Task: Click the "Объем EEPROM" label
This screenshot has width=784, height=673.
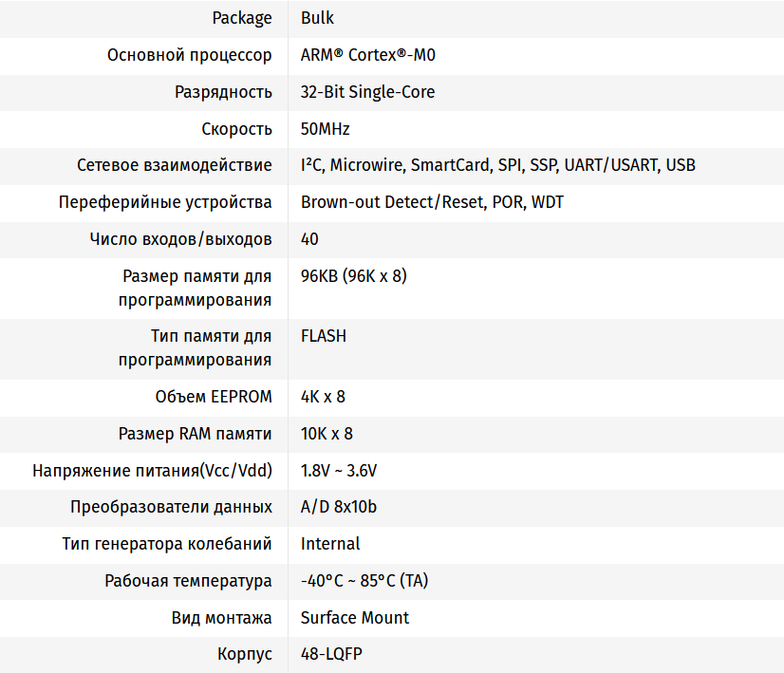Action: click(214, 397)
